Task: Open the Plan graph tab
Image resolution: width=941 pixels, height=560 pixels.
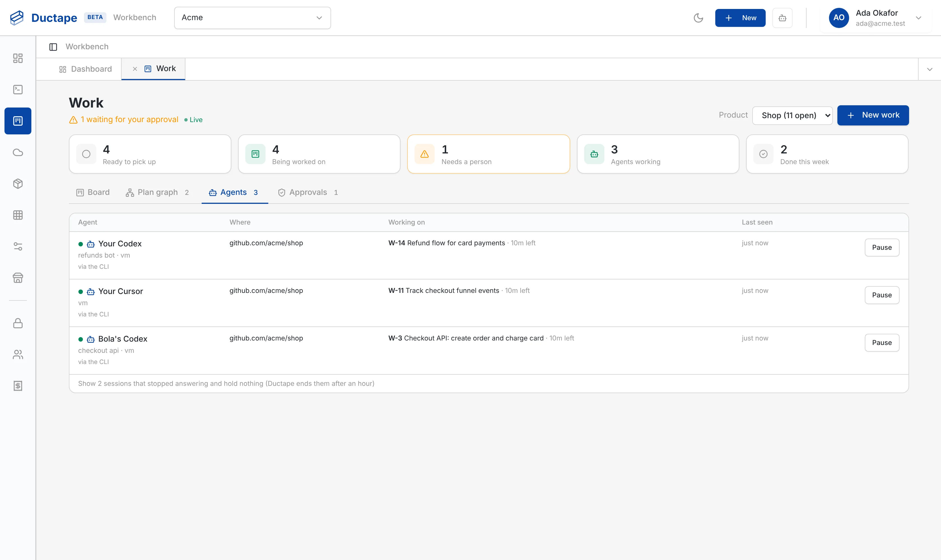Action: 157,192
